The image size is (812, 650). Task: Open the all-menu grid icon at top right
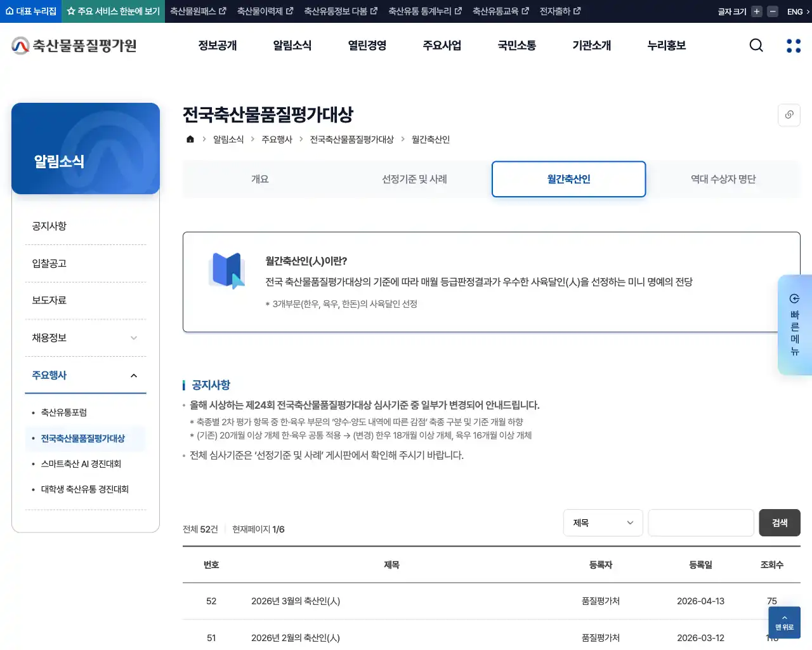pos(793,45)
